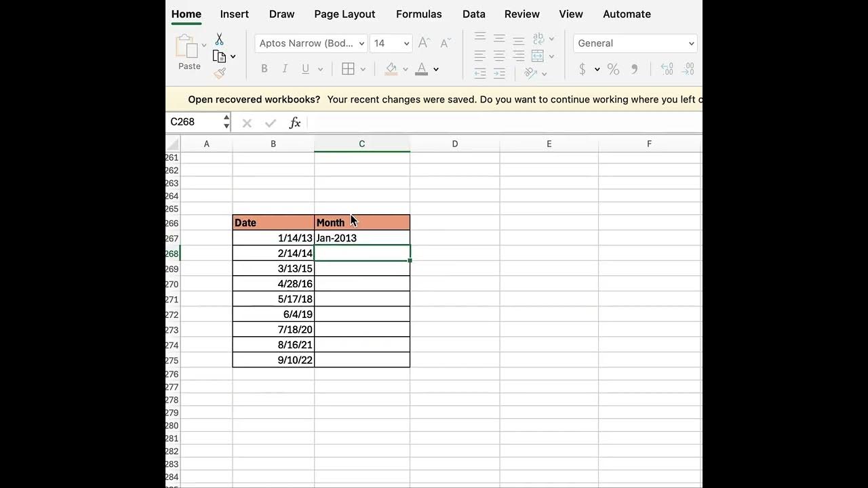868x488 pixels.
Task: Open the Aptos Narrow font dropdown
Action: coord(310,43)
